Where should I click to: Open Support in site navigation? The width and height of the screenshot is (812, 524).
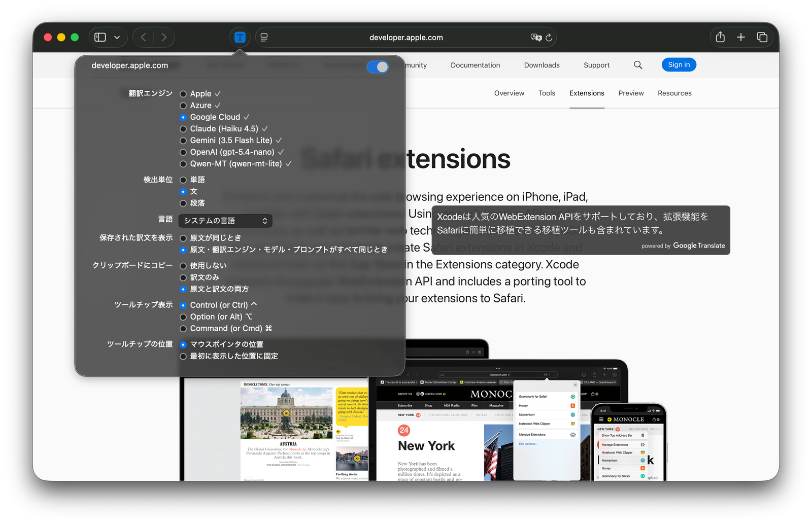[596, 65]
